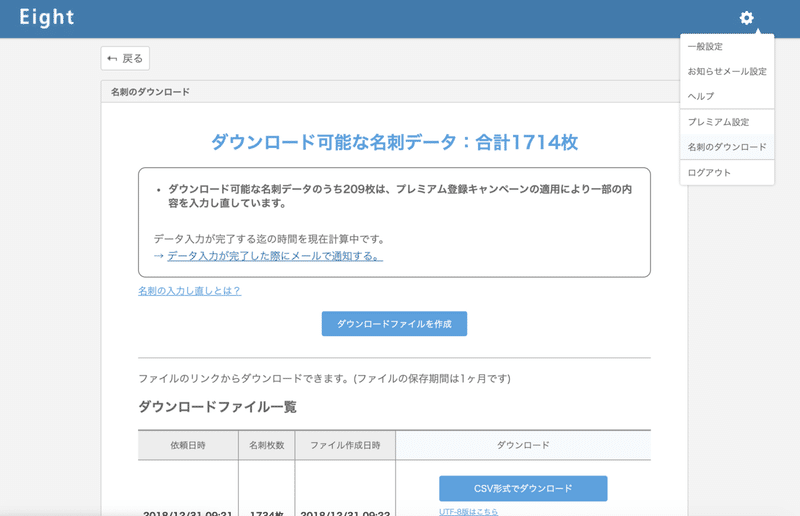
Task: Click the CSV形式でダウンロード button
Action: point(523,488)
